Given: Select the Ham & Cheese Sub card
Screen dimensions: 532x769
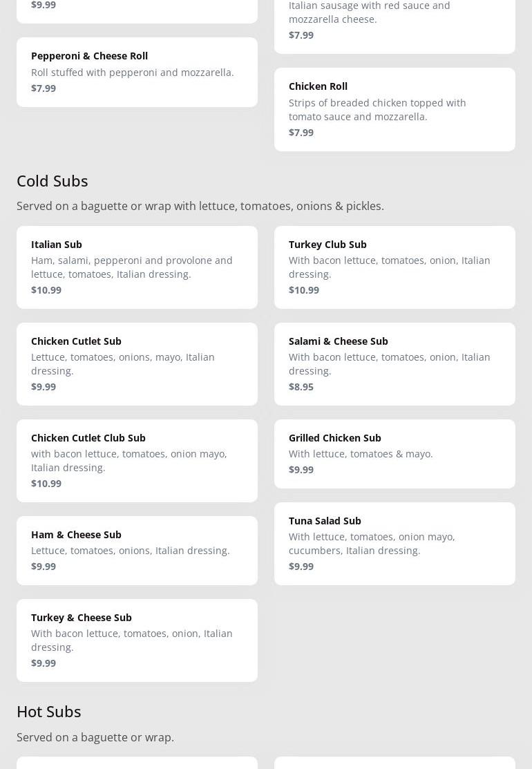Looking at the screenshot, I should (137, 550).
